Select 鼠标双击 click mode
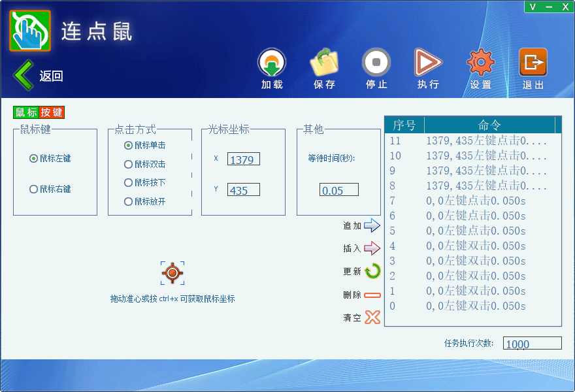The height and width of the screenshot is (392, 575). click(x=145, y=164)
